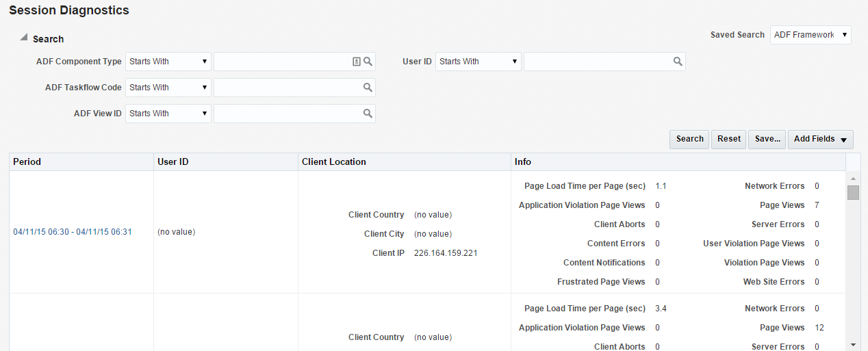Click the Search button
Image resolution: width=868 pixels, height=351 pixels.
pyautogui.click(x=689, y=139)
